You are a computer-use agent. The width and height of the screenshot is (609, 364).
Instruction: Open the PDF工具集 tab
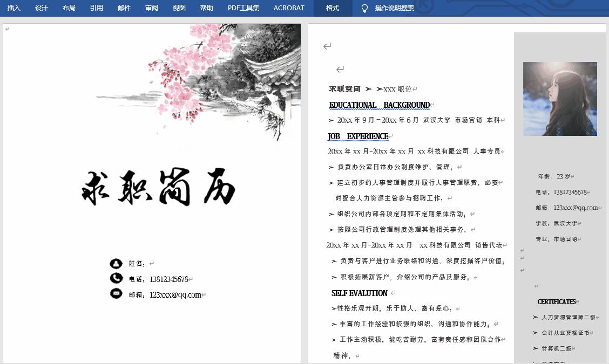(242, 8)
